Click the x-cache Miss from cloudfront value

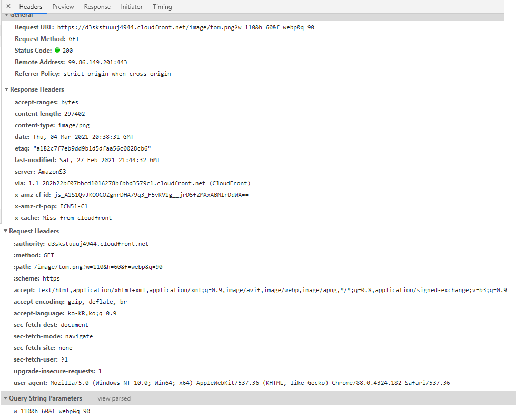click(77, 218)
